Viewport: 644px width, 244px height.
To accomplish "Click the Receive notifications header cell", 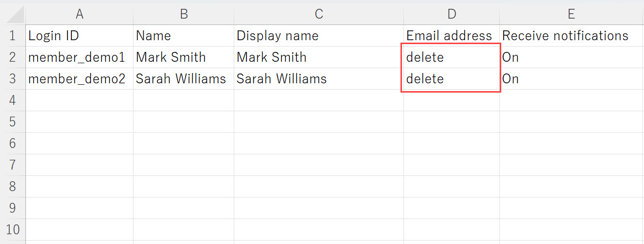I will pos(571,36).
